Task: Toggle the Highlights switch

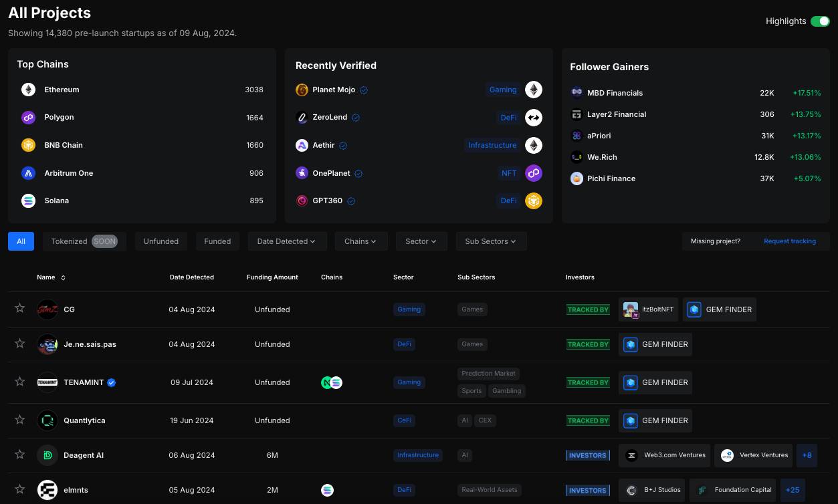Action: point(820,21)
